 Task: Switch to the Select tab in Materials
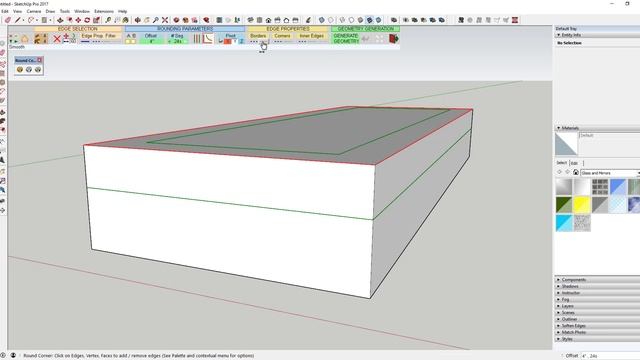[562, 163]
